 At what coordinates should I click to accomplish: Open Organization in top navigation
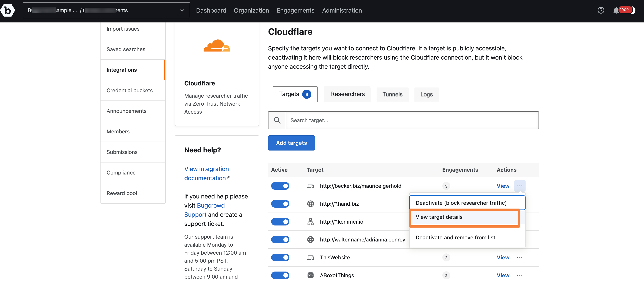coord(251,10)
